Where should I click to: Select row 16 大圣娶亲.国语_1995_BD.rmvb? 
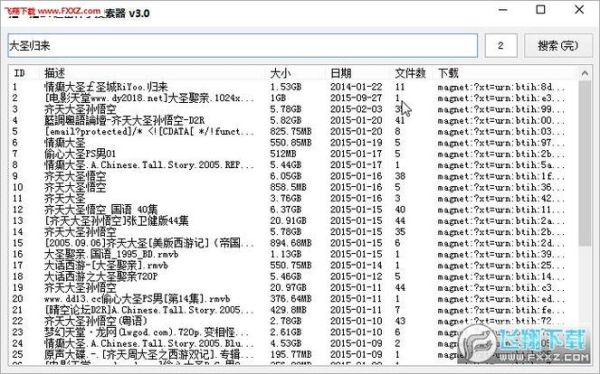tap(293, 254)
